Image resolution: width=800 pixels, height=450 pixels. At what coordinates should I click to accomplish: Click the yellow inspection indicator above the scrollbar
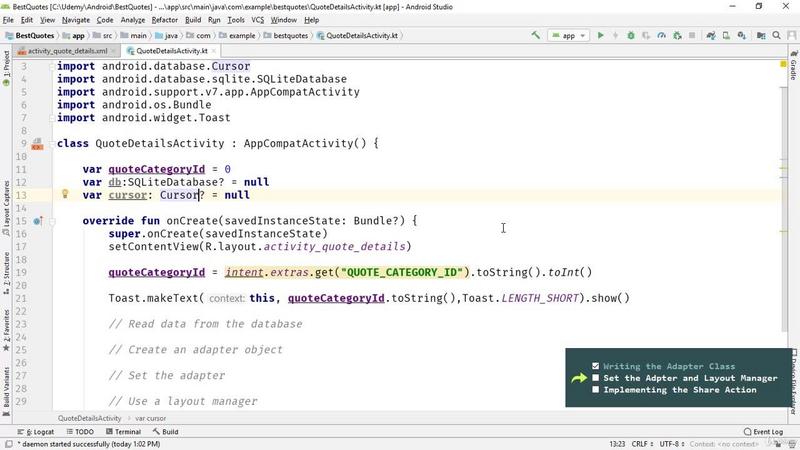(783, 64)
